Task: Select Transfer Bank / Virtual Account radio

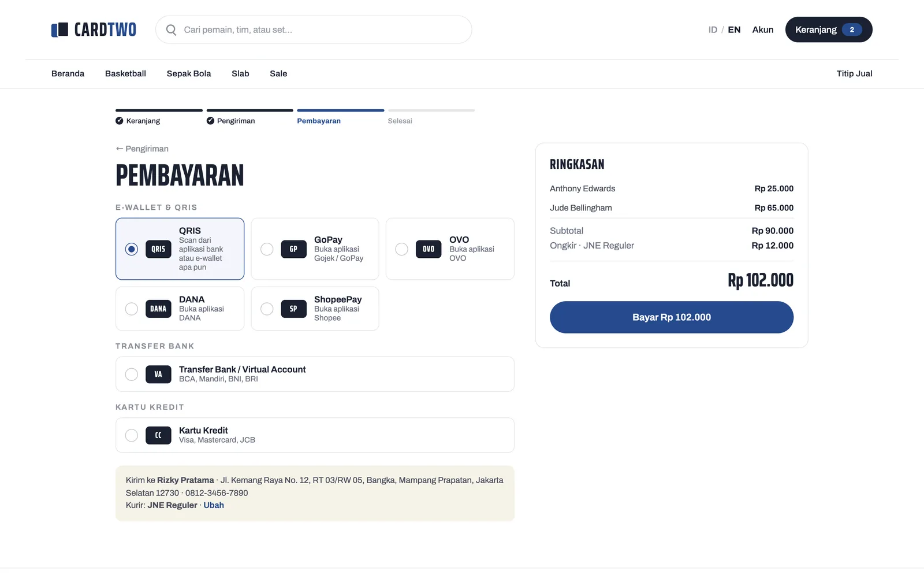Action: point(132,375)
